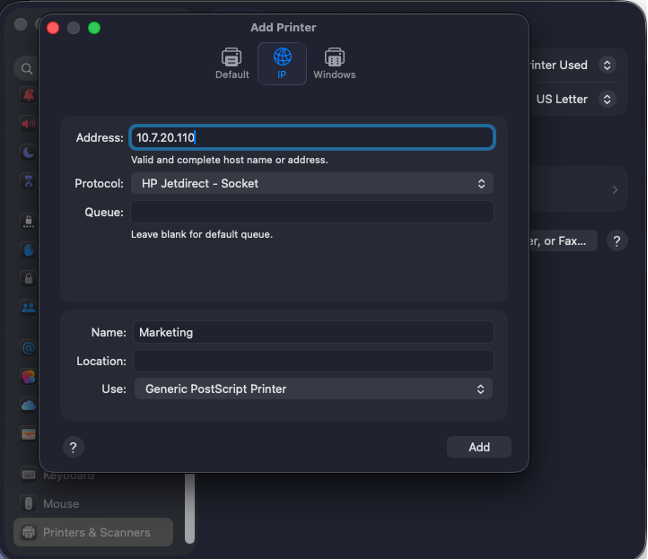
Task: Open the US Letter paper size dropdown
Action: coord(575,99)
